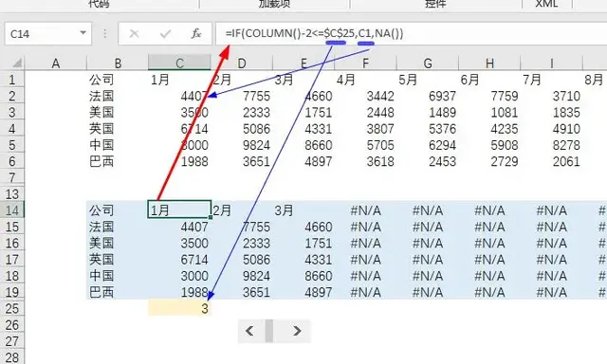This screenshot has width=607, height=364.
Task: Click the Insert Function fx icon
Action: (196, 34)
